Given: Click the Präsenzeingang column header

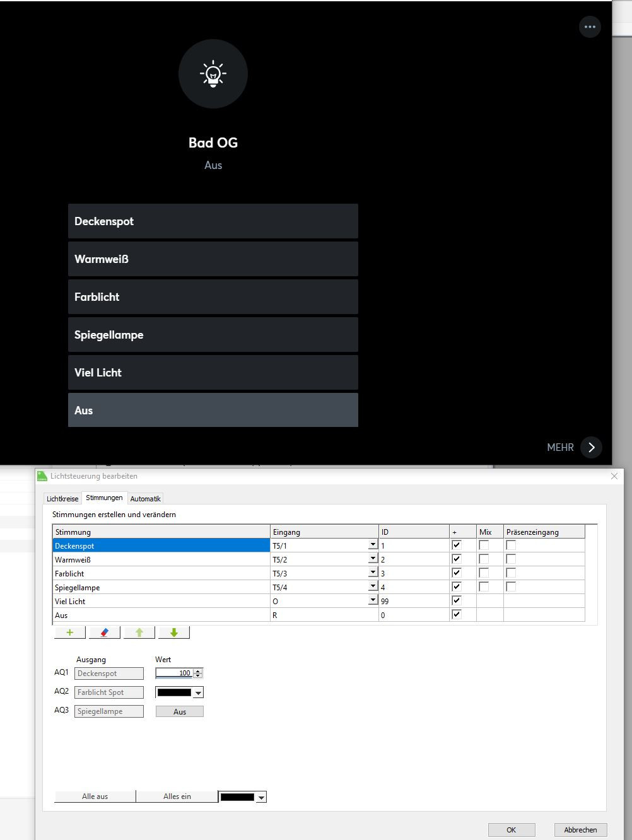Looking at the screenshot, I should pyautogui.click(x=544, y=532).
